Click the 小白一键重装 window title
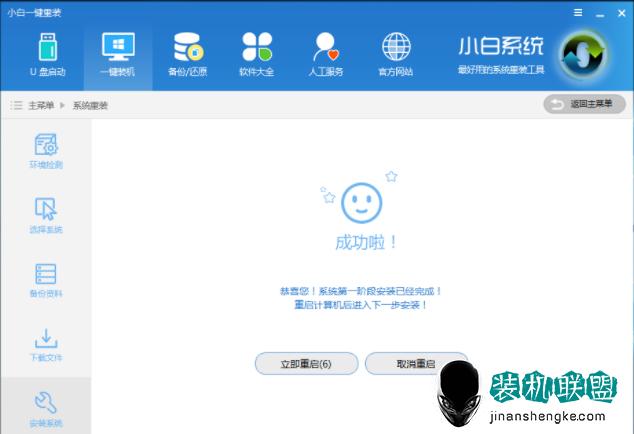This screenshot has height=434, width=634. pyautogui.click(x=34, y=13)
